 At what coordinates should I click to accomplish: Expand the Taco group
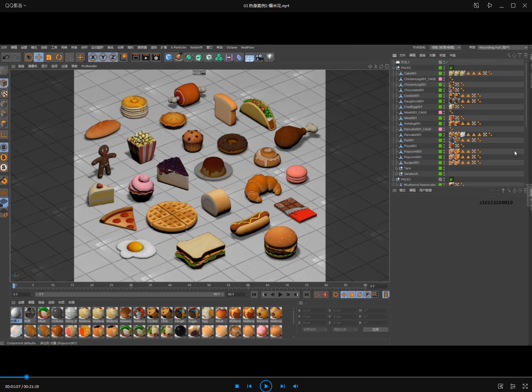(396, 168)
